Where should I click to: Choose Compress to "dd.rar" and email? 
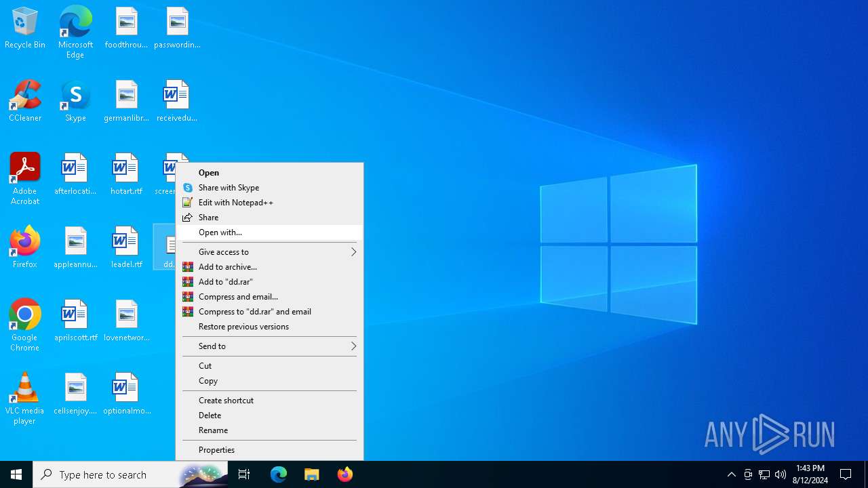pyautogui.click(x=269, y=312)
